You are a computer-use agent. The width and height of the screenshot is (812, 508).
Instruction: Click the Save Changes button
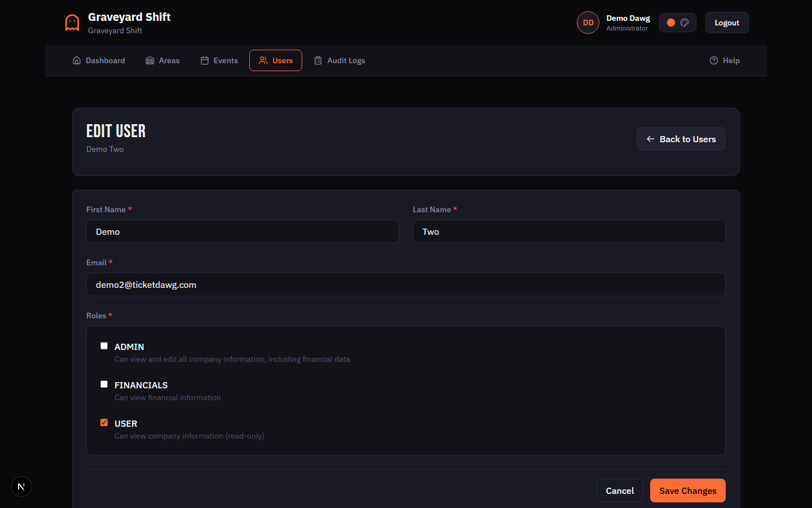(687, 490)
